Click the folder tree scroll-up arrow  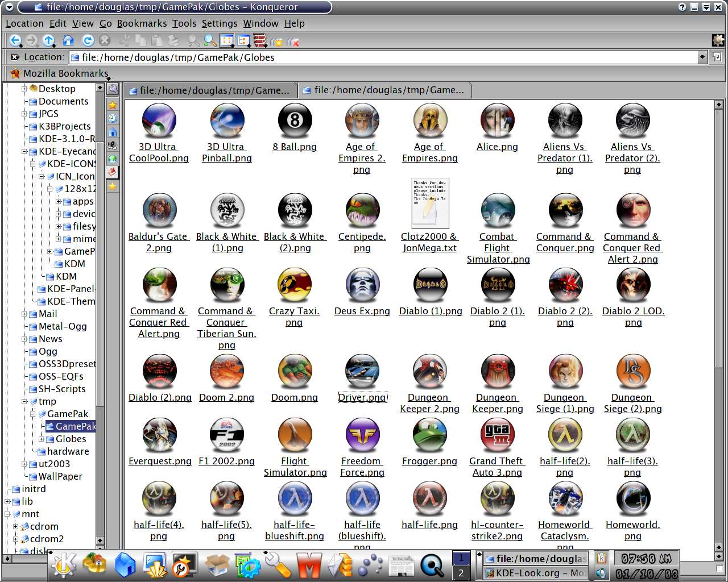click(x=100, y=88)
